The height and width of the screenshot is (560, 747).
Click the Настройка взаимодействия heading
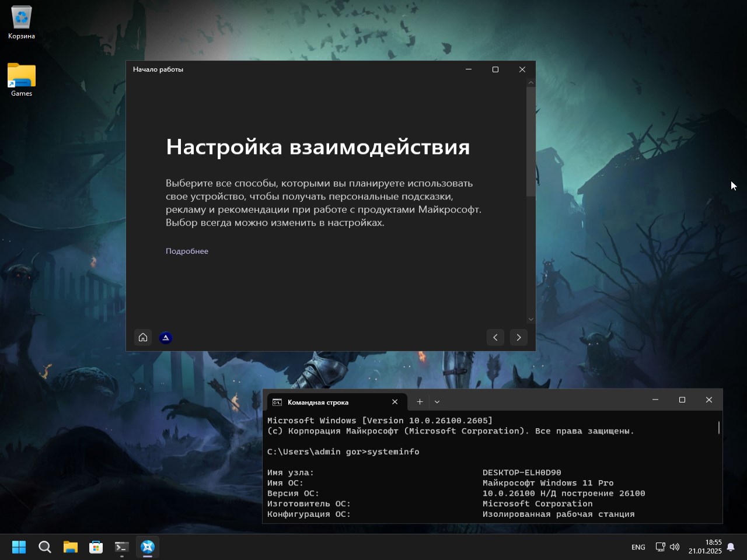point(318,147)
